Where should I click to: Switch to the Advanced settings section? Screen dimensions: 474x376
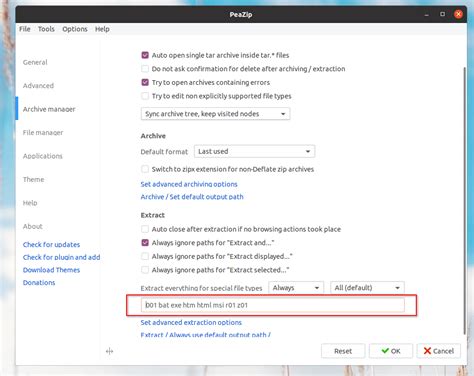pyautogui.click(x=38, y=86)
